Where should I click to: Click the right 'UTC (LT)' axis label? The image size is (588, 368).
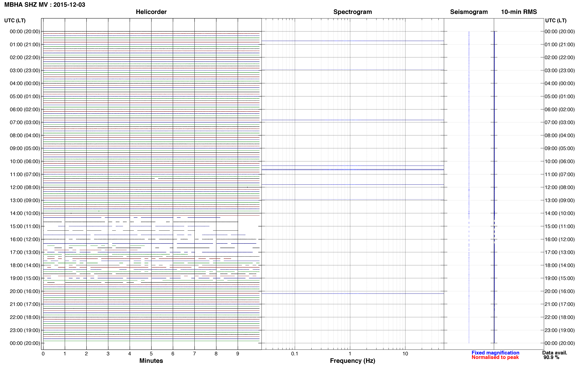click(556, 20)
